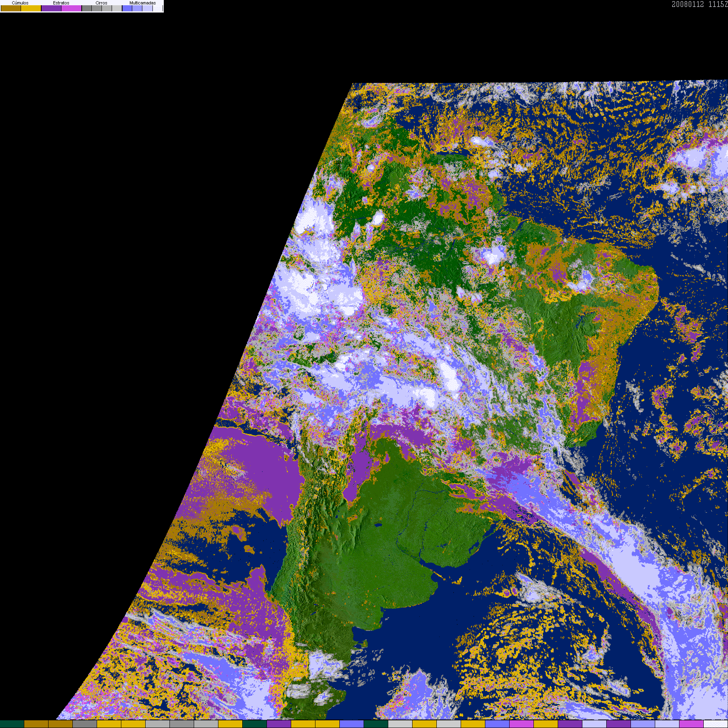The height and width of the screenshot is (728, 728).
Task: Click the 20080112 date stamp text
Action: [x=688, y=4]
